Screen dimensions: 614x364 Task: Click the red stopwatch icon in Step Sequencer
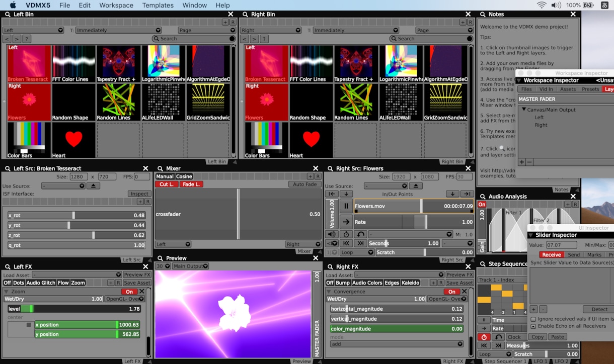click(x=484, y=337)
